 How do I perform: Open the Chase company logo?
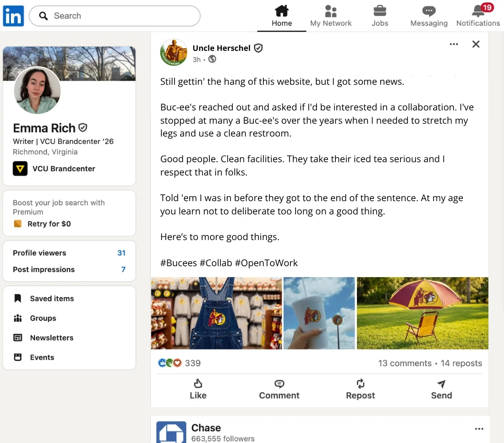[x=171, y=432]
